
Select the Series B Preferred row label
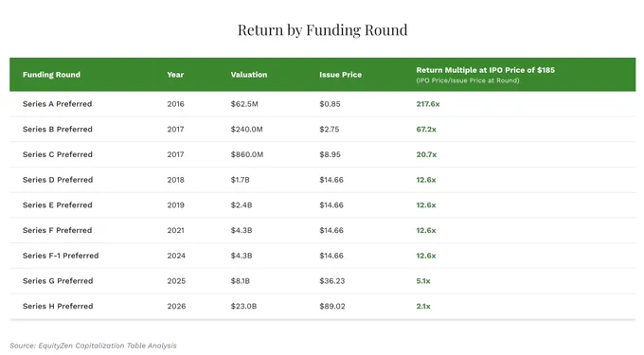[x=58, y=130]
